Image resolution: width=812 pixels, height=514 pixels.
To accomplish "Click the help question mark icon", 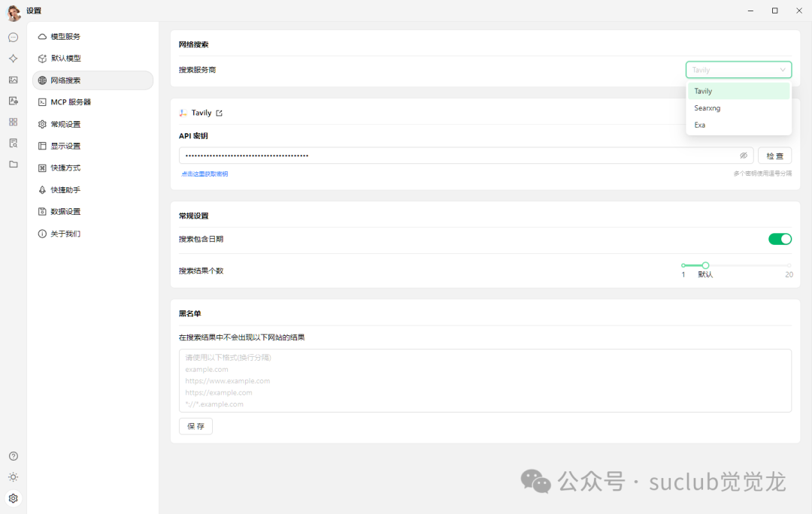I will pos(13,456).
